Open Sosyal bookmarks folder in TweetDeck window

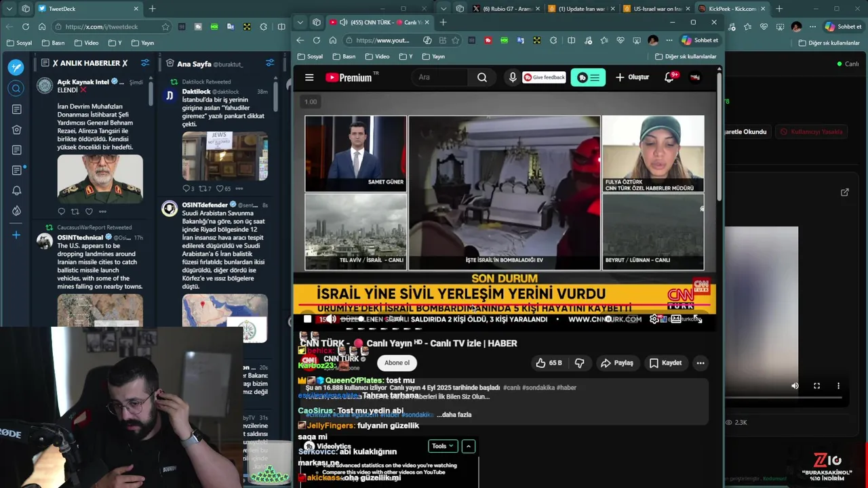click(x=20, y=43)
